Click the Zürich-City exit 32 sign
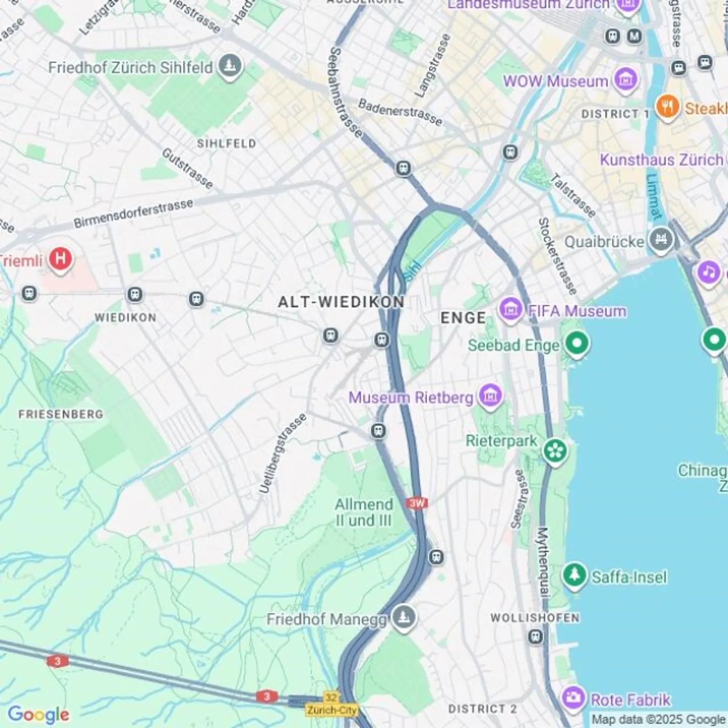The image size is (728, 728). point(332,704)
